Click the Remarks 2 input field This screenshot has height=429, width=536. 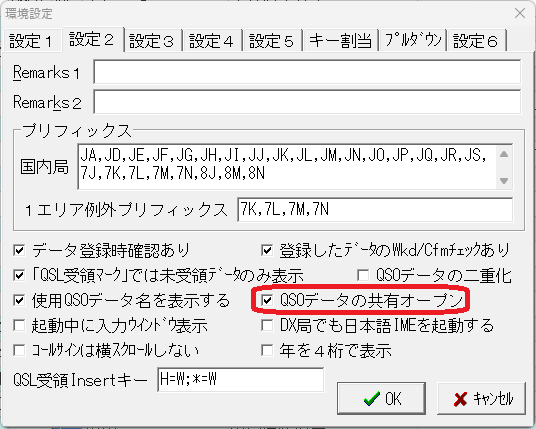307,102
